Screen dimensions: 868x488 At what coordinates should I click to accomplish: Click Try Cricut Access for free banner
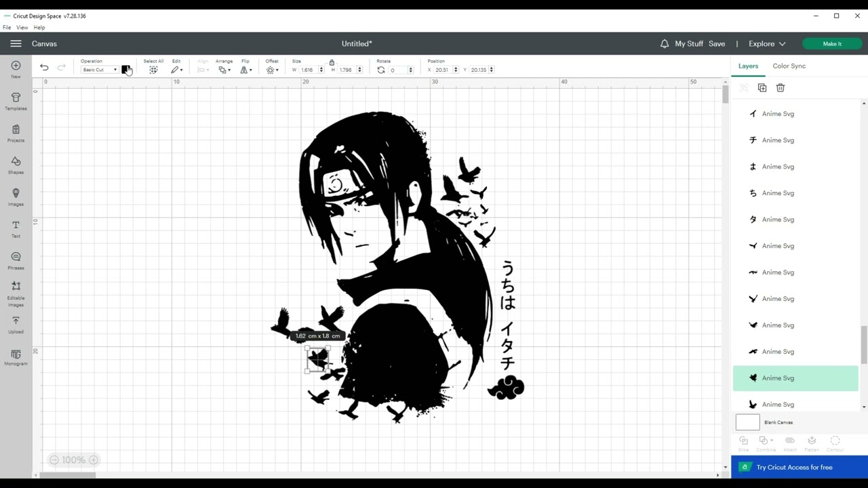click(800, 467)
